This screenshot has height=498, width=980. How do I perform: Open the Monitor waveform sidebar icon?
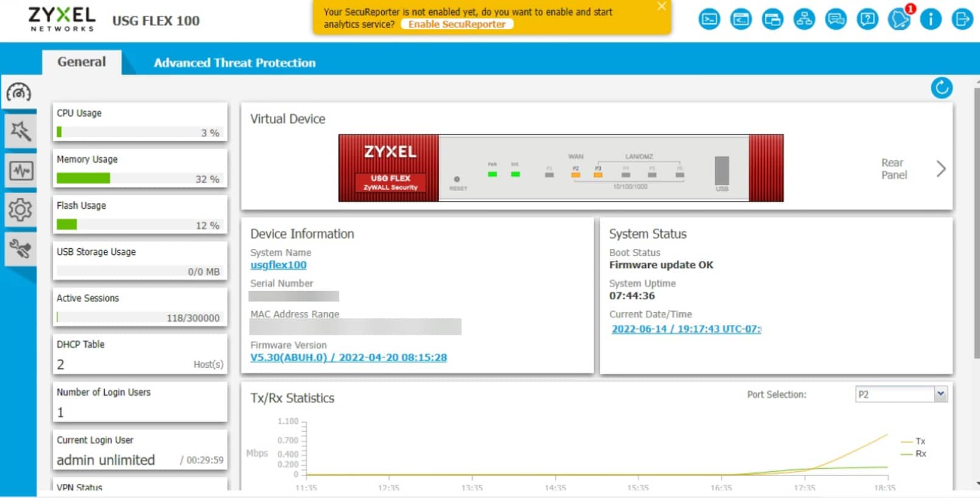tap(20, 170)
